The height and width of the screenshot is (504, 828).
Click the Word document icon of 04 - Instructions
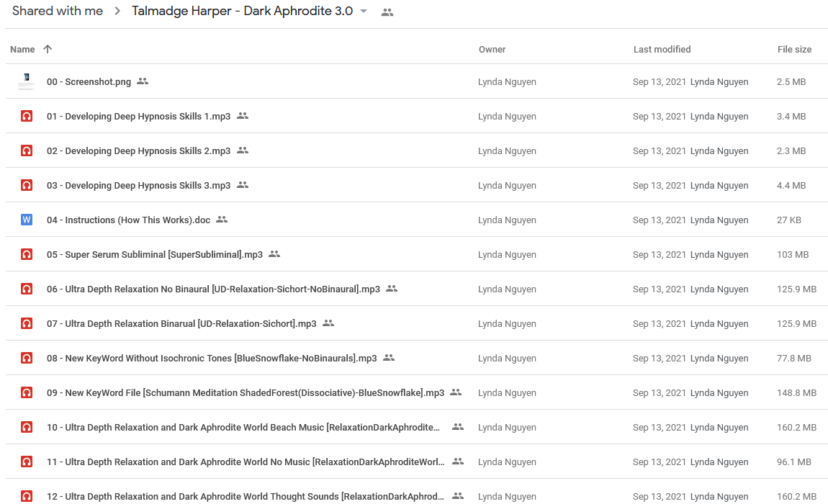pyautogui.click(x=27, y=220)
